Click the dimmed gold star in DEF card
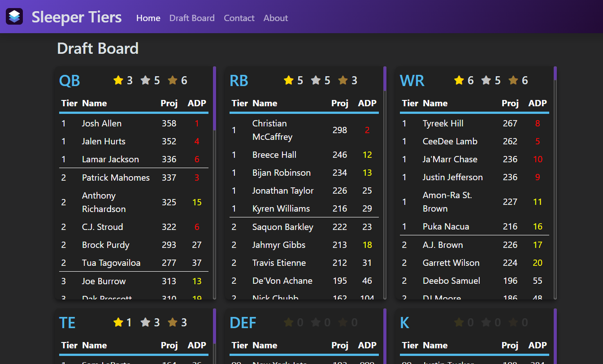Screen dimensions: 603x364 coord(289,322)
